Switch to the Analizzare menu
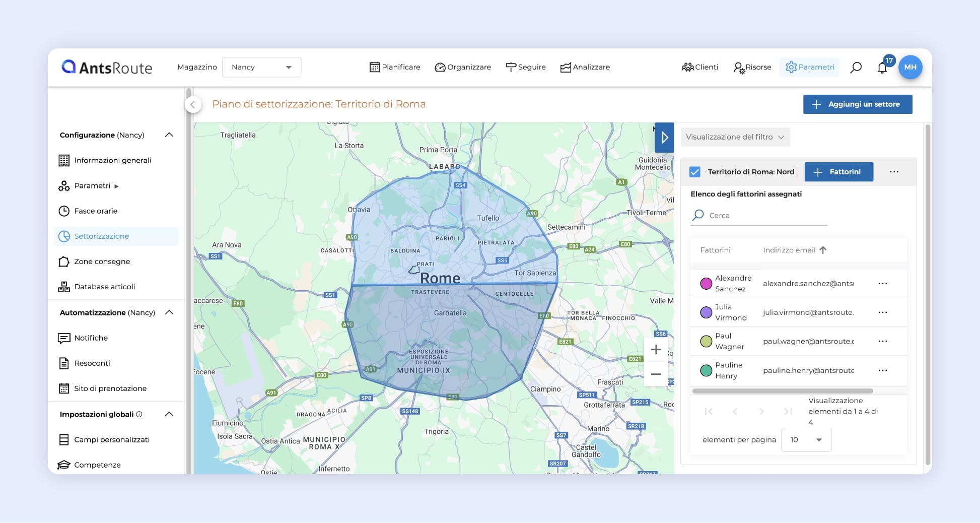The image size is (980, 523). tap(585, 67)
